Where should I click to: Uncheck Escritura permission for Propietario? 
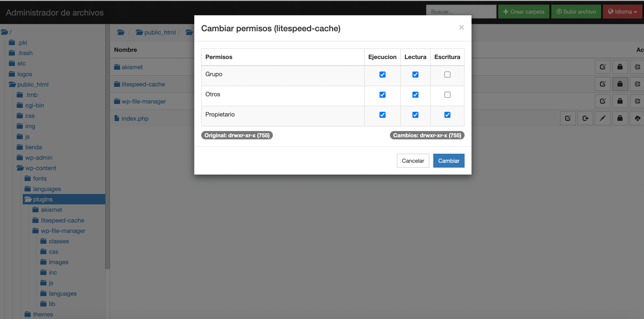pos(447,115)
